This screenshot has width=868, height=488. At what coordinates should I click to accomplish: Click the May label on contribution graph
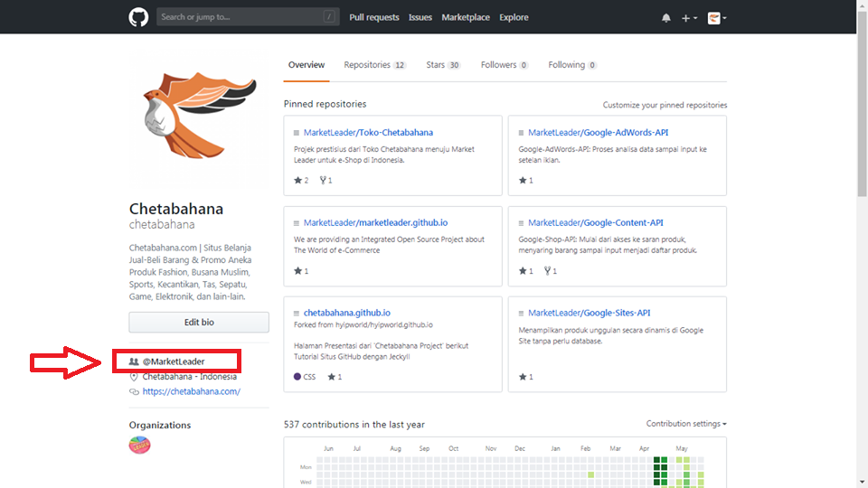pyautogui.click(x=682, y=448)
